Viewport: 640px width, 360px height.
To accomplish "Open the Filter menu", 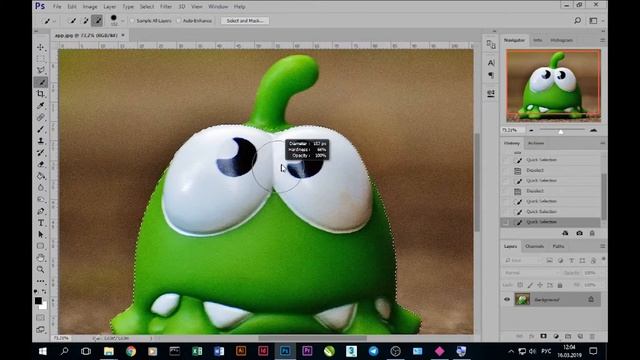I will tap(166, 7).
